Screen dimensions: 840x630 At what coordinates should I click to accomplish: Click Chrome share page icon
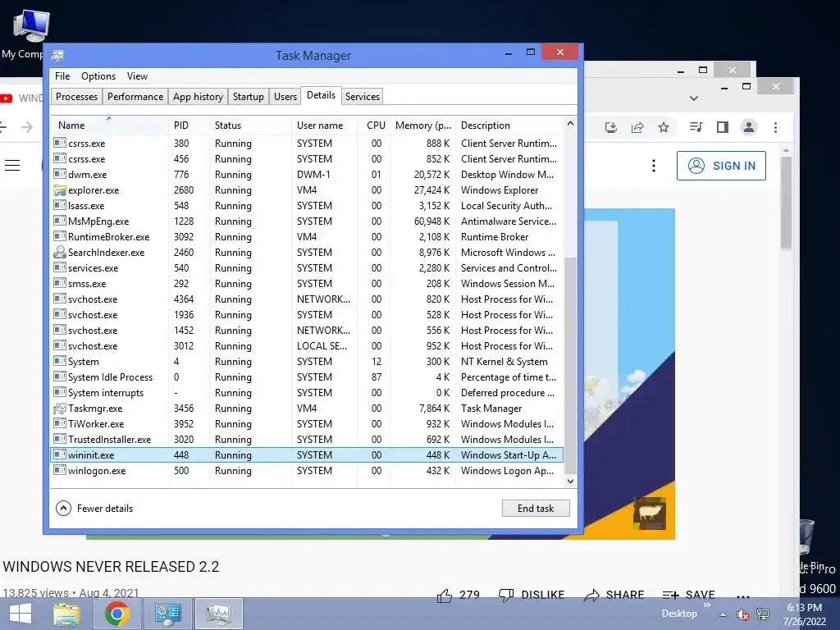[x=637, y=127]
